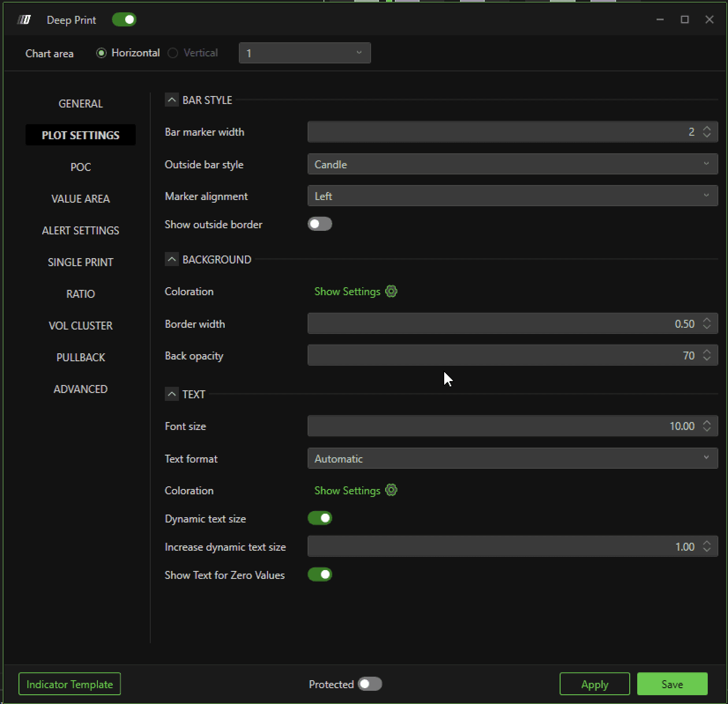Open Outside bar style Candle dropdown

[513, 164]
